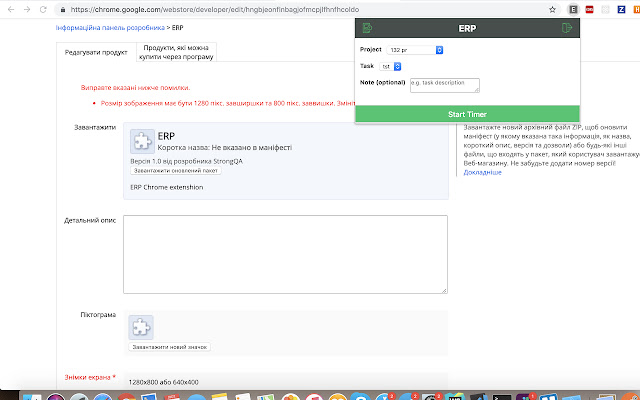The height and width of the screenshot is (400, 640).
Task: Click the red extension icon in toolbar
Action: coord(589,9)
